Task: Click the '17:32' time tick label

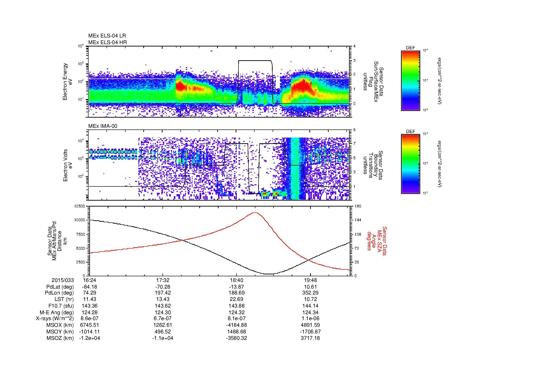Action: click(163, 280)
